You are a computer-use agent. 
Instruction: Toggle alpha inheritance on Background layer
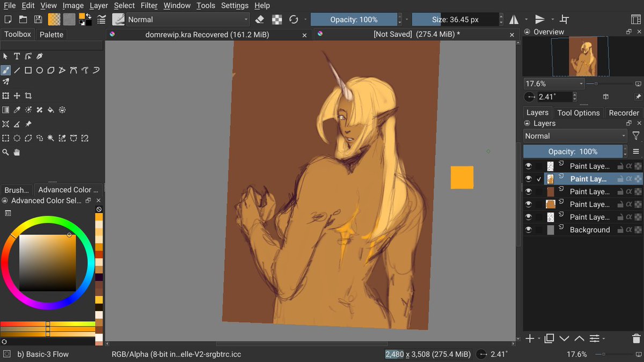click(x=629, y=230)
